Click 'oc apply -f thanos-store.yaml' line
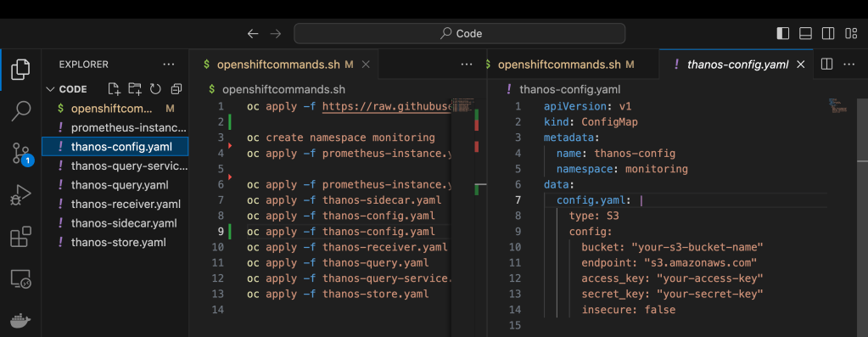Viewport: 868px width, 337px height. [338, 294]
